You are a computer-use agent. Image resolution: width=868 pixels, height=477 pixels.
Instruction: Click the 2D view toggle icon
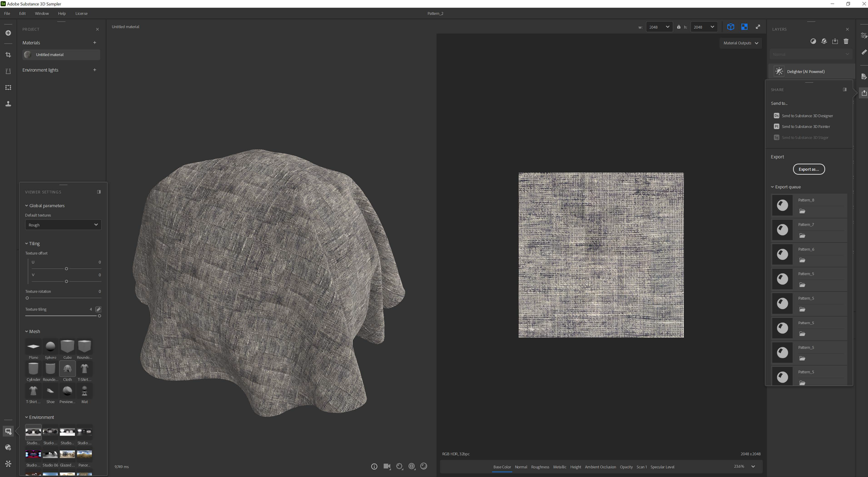click(744, 27)
